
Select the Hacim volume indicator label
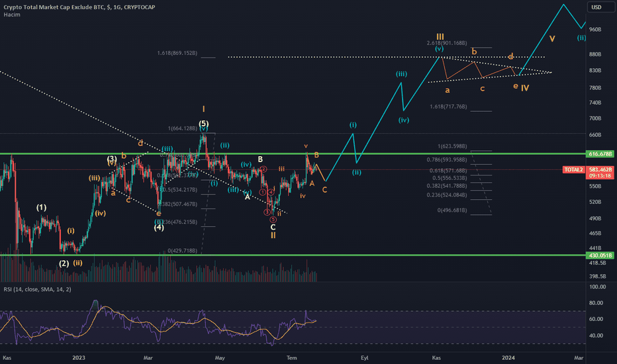pyautogui.click(x=12, y=15)
